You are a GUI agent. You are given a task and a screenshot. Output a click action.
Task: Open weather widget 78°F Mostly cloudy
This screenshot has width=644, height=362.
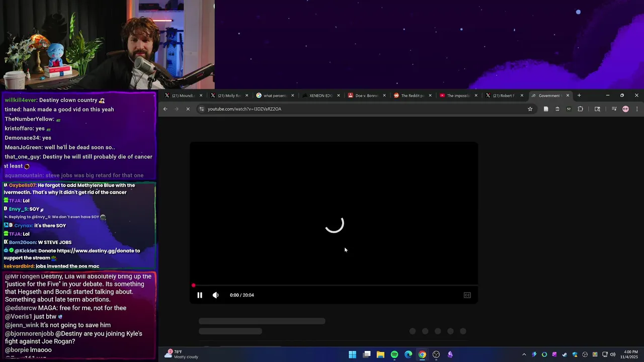(182, 354)
